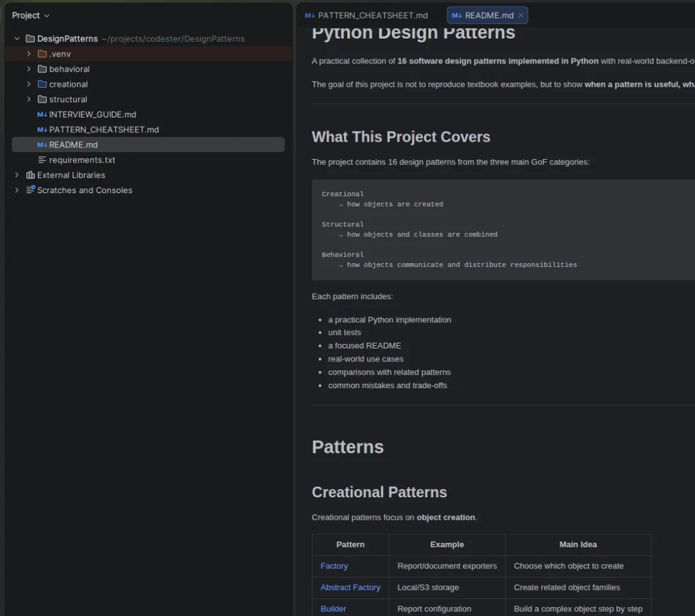
Task: Expand Scratches and Consoles node
Action: (17, 190)
